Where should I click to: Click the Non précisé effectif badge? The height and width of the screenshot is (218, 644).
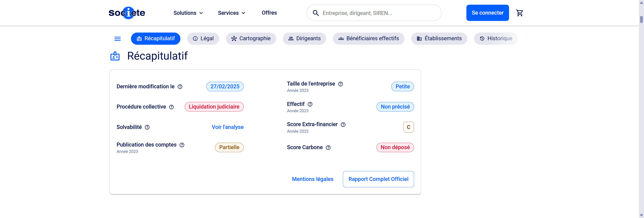395,107
